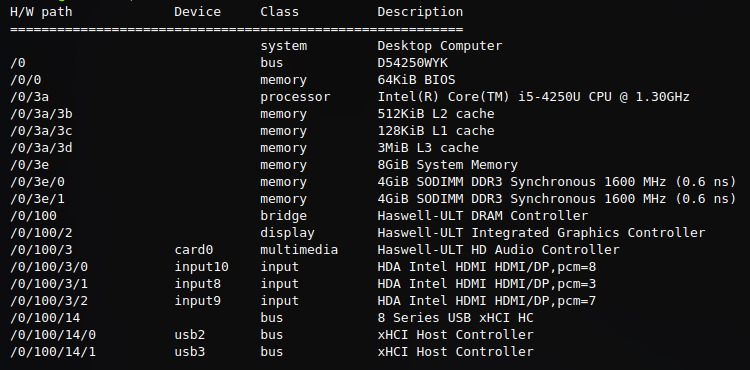Viewport: 750px width, 370px height.
Task: Click the 'Description' column header text
Action: click(x=420, y=12)
